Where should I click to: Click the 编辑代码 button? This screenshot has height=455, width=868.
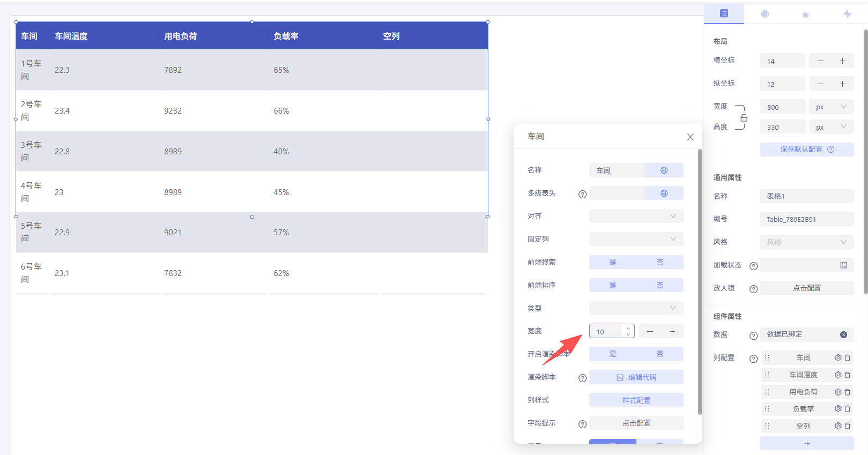coord(636,377)
